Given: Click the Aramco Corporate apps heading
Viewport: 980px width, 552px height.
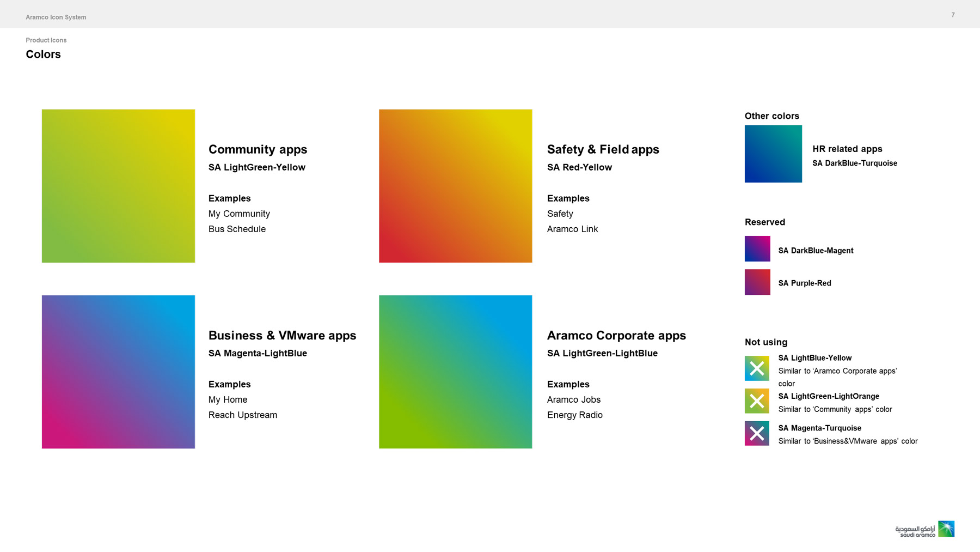Looking at the screenshot, I should click(616, 335).
